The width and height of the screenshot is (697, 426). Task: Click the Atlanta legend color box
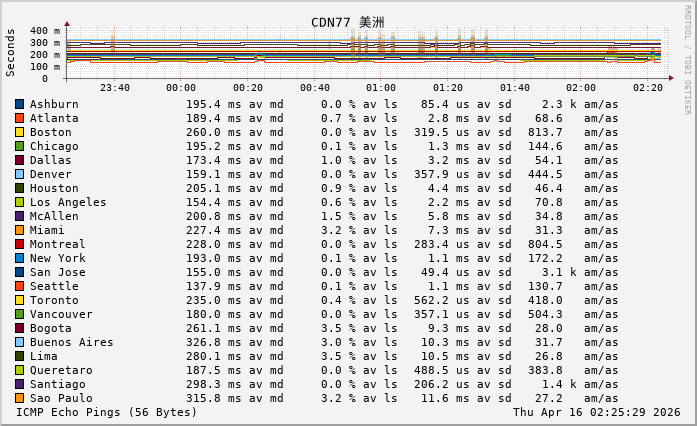20,118
